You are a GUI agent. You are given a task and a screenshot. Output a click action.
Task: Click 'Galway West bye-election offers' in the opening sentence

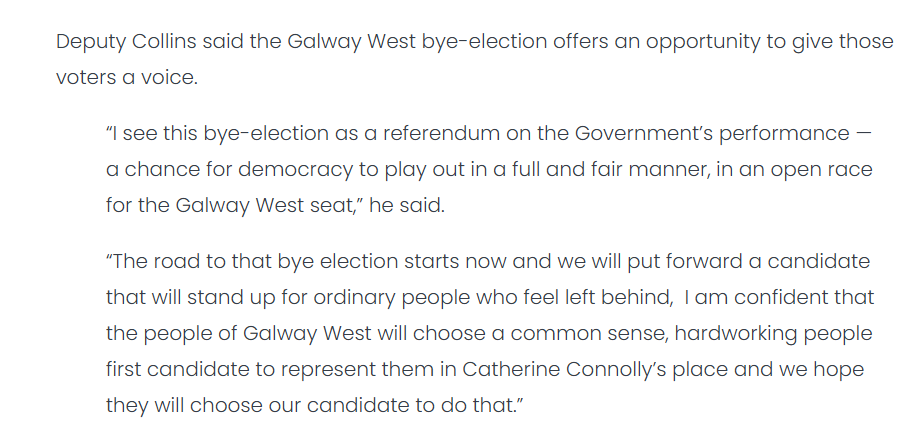tap(417, 42)
